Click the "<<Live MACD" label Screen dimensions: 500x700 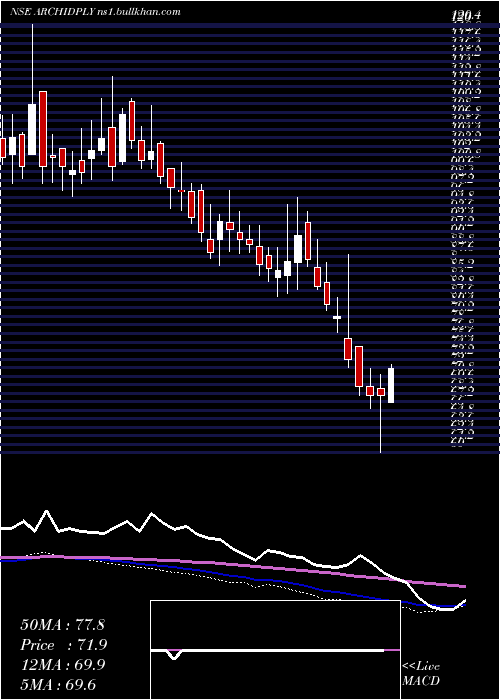(x=421, y=674)
